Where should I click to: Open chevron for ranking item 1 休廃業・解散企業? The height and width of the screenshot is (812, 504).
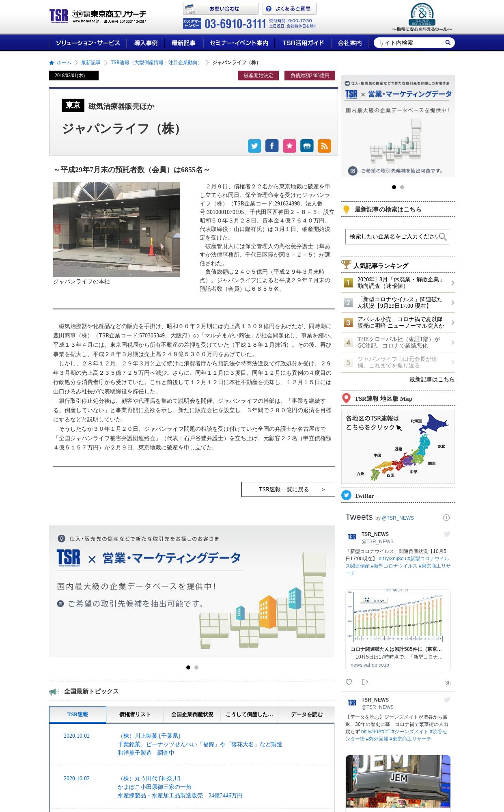pos(453,283)
